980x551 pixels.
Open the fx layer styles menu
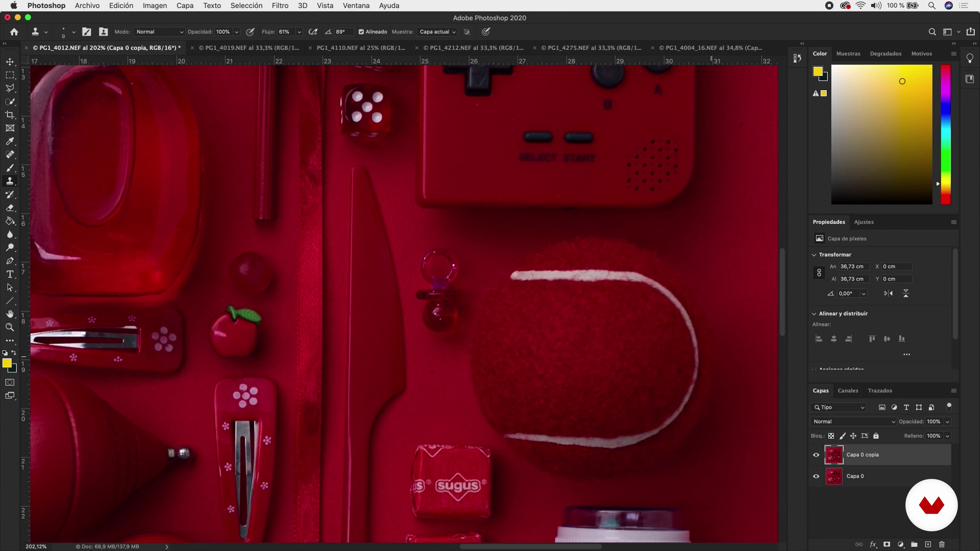click(x=873, y=545)
